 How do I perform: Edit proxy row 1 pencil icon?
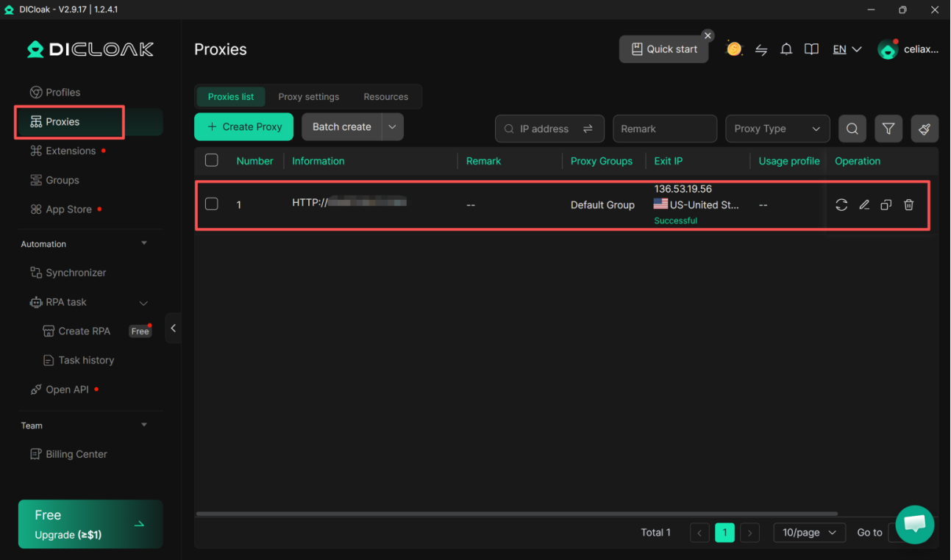(x=864, y=205)
